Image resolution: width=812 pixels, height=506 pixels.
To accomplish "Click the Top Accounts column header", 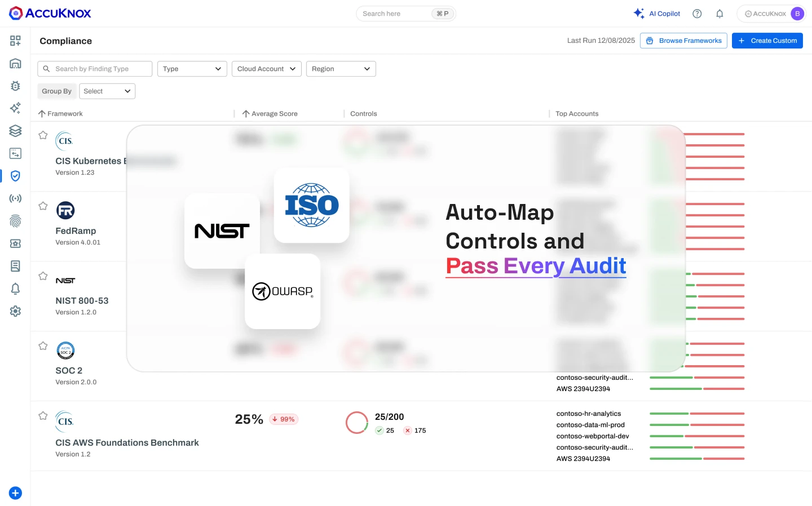I will (x=577, y=114).
